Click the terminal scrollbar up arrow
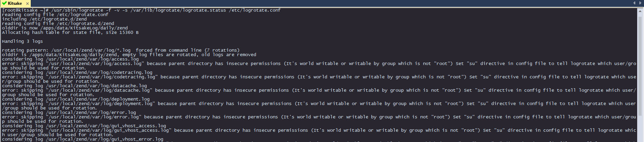Viewport: 644px width, 142px height. click(640, 11)
